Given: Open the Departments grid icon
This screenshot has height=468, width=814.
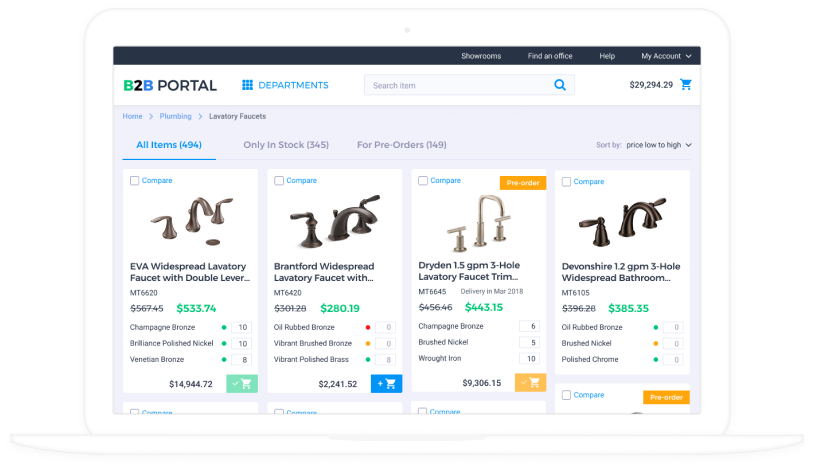Looking at the screenshot, I should click(x=247, y=85).
